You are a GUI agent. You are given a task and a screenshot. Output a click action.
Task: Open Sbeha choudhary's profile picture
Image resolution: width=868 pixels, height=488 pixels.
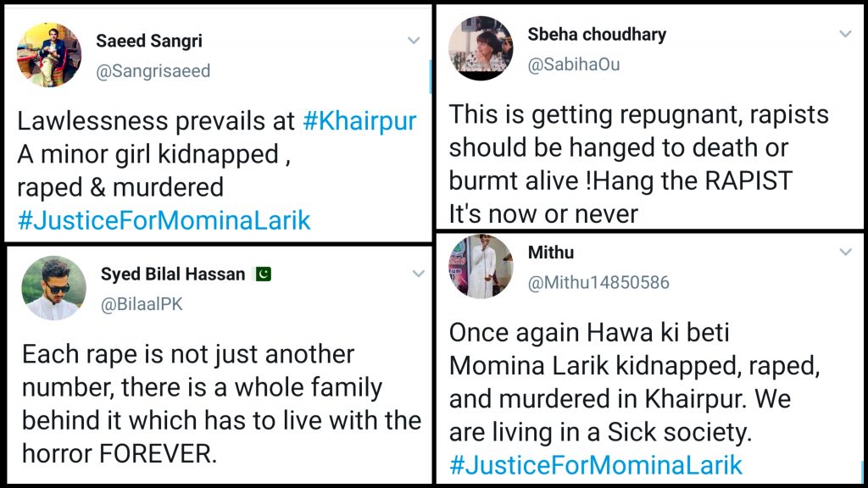(x=481, y=48)
